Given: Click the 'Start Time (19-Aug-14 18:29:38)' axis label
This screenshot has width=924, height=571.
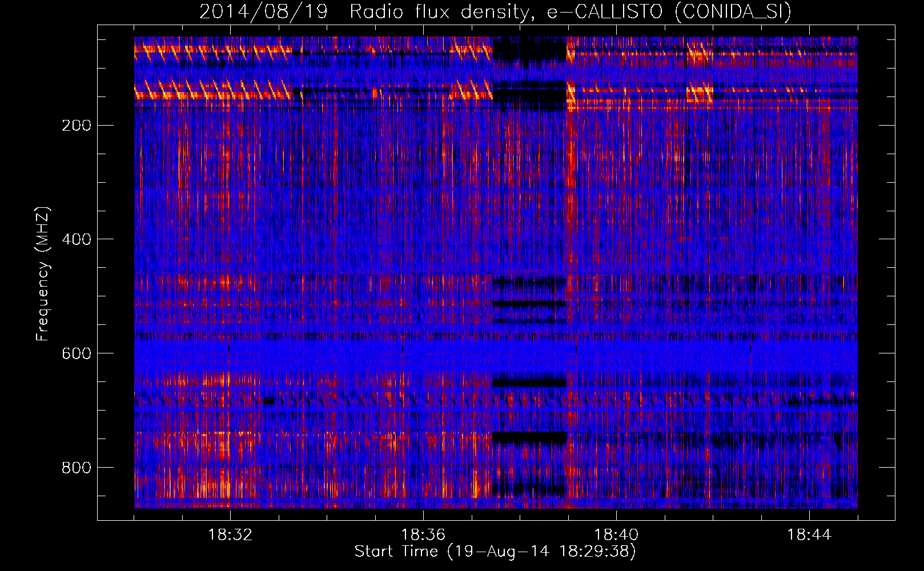Looking at the screenshot, I should point(495,552).
